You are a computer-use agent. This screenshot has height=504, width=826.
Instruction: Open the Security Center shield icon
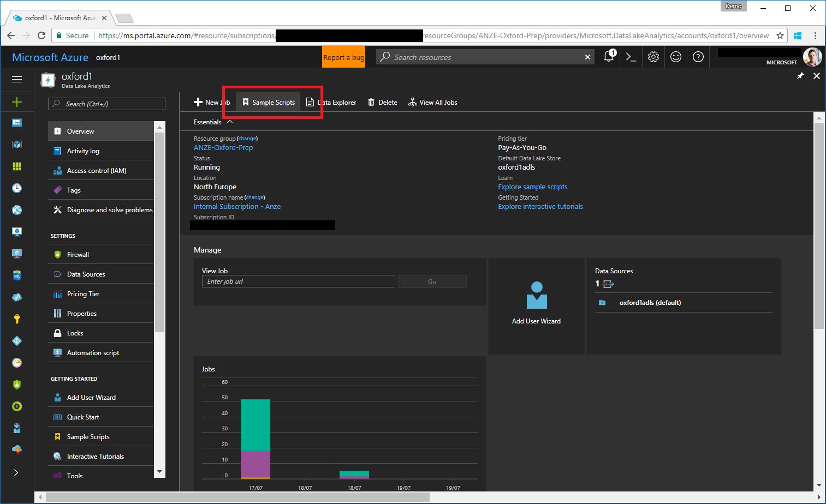coord(17,385)
